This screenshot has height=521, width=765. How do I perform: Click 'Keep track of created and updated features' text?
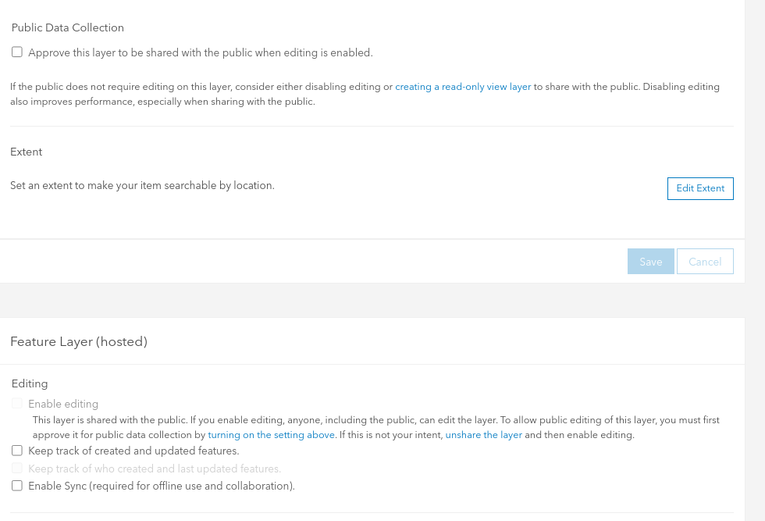[133, 451]
